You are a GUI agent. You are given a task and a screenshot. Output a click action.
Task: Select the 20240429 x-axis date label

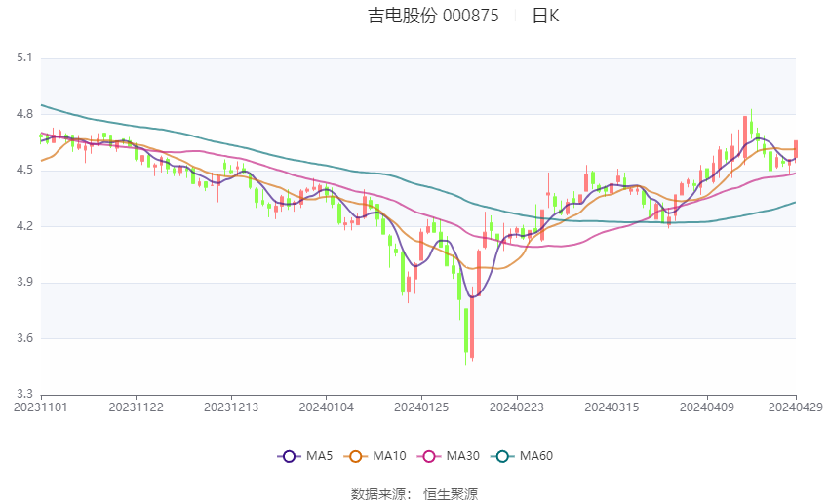[796, 407]
